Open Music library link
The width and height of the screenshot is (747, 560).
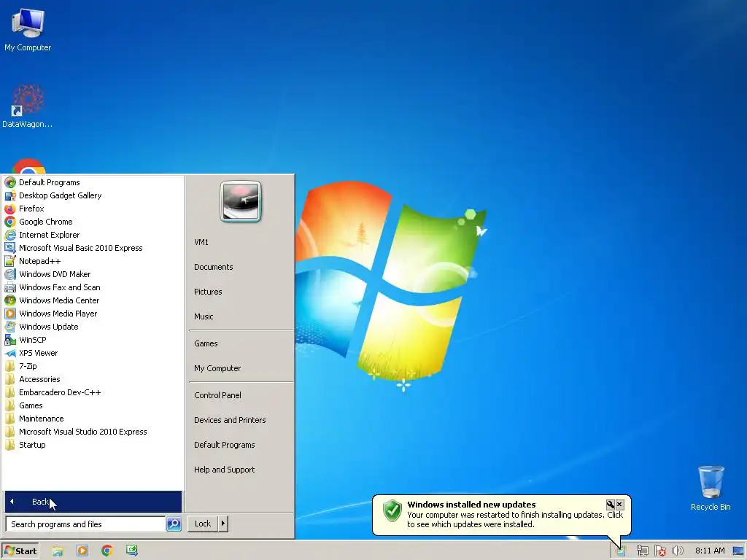(204, 316)
